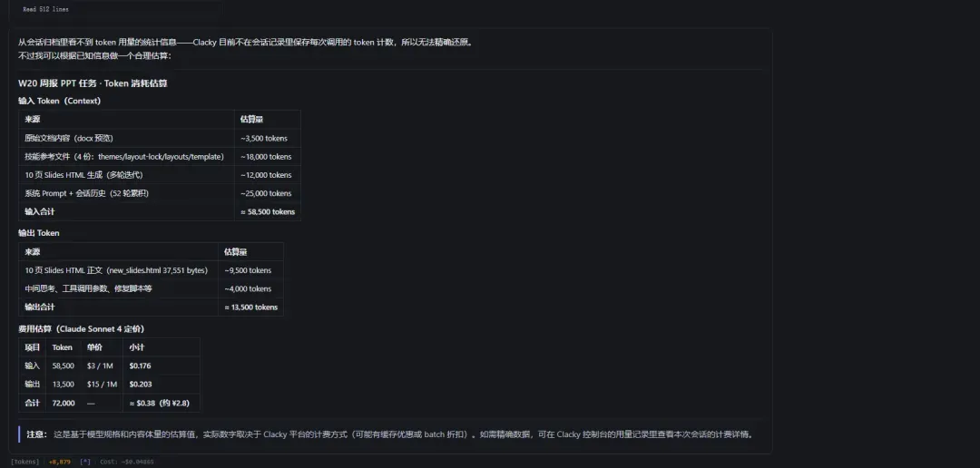Click the "中间思考、工具调用参数、修复脚本等" cell
The image size is (980, 468).
point(88,288)
